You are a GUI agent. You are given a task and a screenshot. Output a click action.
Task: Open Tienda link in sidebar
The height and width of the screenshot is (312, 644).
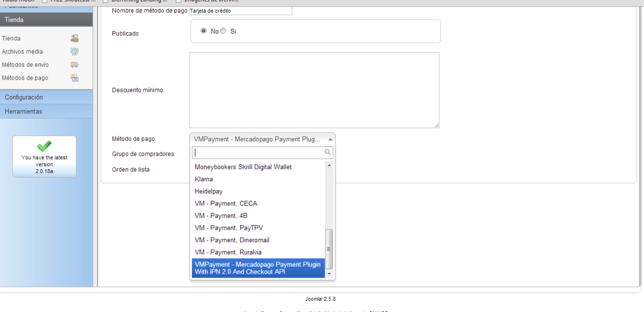[x=11, y=39]
